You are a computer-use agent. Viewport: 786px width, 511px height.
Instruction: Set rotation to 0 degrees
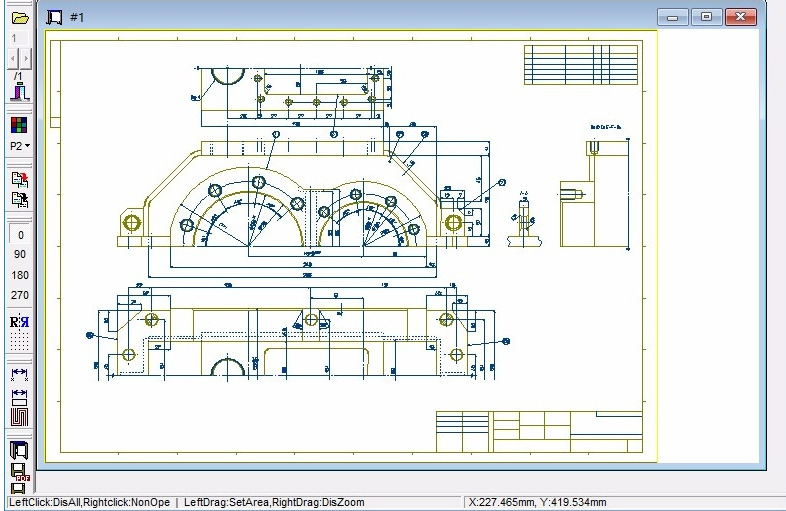coord(20,235)
